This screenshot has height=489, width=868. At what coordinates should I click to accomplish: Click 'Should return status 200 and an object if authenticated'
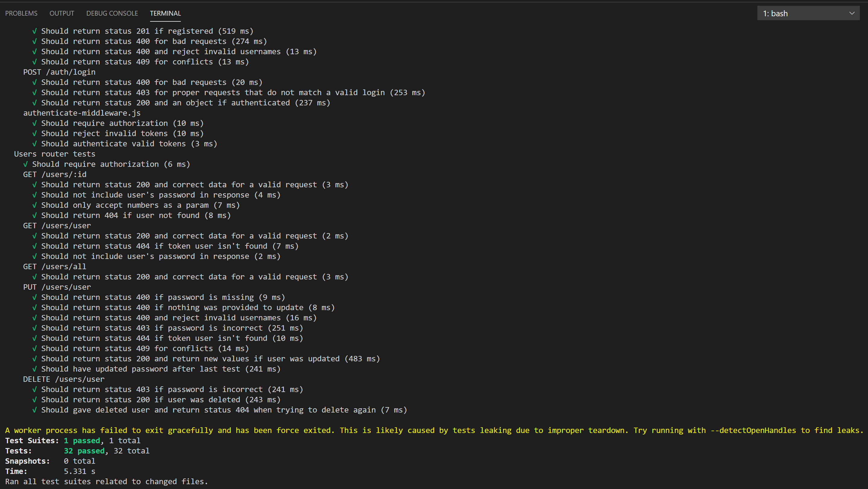(x=181, y=103)
